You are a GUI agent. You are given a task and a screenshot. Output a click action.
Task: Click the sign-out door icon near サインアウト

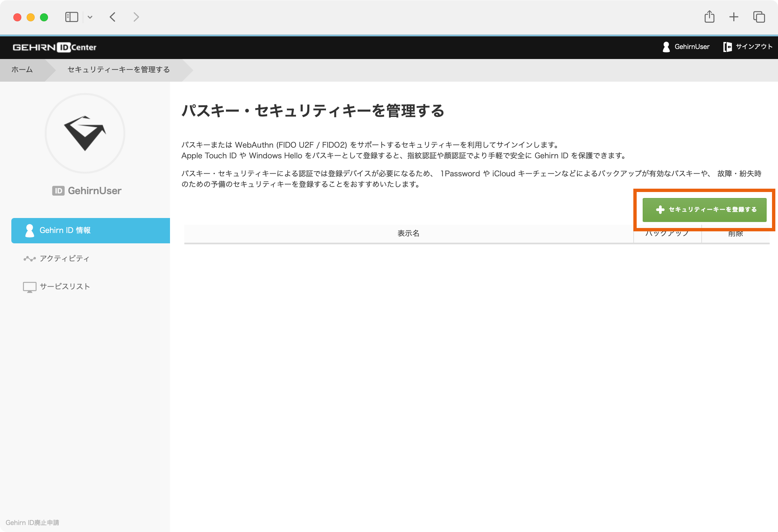(727, 47)
